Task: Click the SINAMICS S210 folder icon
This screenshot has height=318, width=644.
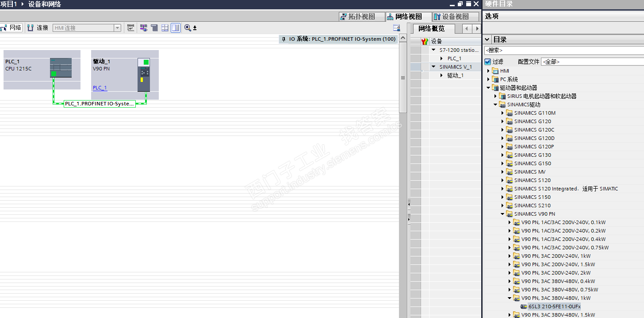Action: click(x=510, y=206)
